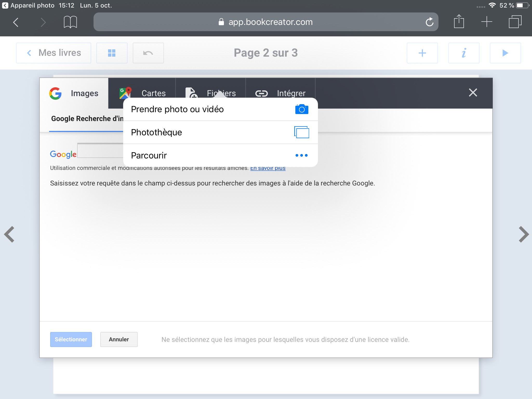Open the Safari share sheet icon
Screen dimensions: 532x399
pos(459,22)
